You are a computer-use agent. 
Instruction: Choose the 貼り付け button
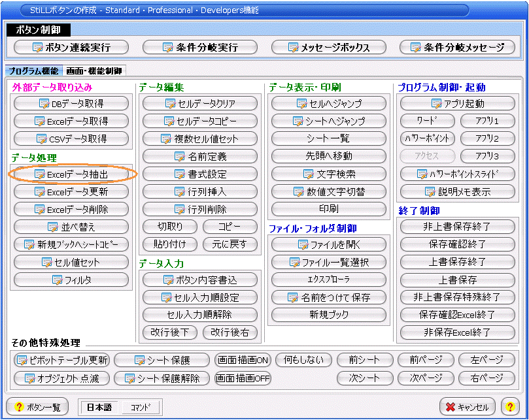coord(170,244)
